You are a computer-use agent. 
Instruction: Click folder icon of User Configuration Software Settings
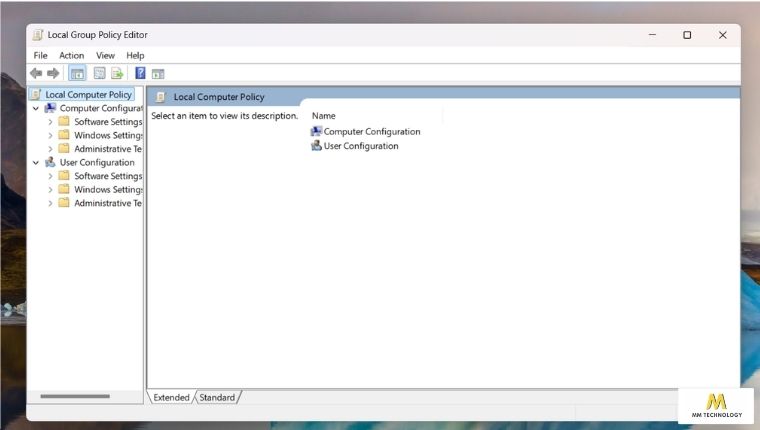[64, 175]
